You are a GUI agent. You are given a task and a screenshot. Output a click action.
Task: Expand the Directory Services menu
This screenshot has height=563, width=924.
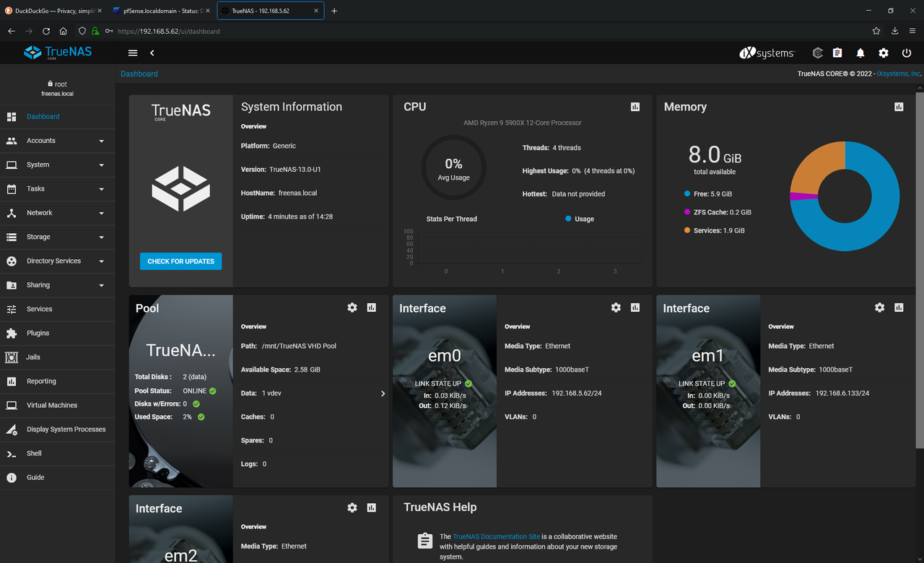point(58,261)
